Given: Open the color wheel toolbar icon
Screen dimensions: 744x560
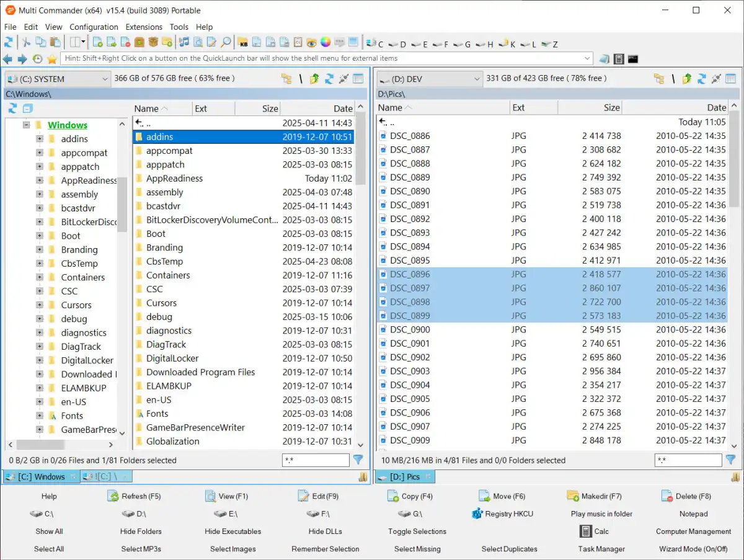Looking at the screenshot, I should 324,43.
